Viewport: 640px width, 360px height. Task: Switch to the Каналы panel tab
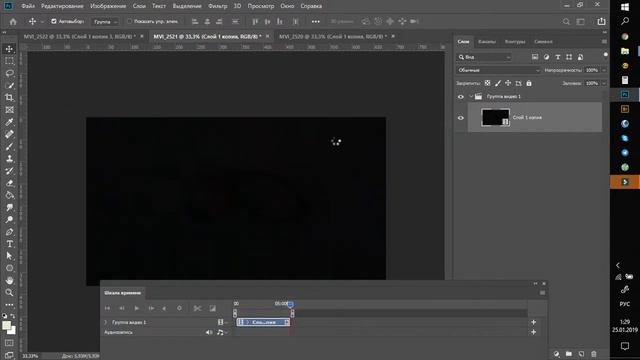487,42
